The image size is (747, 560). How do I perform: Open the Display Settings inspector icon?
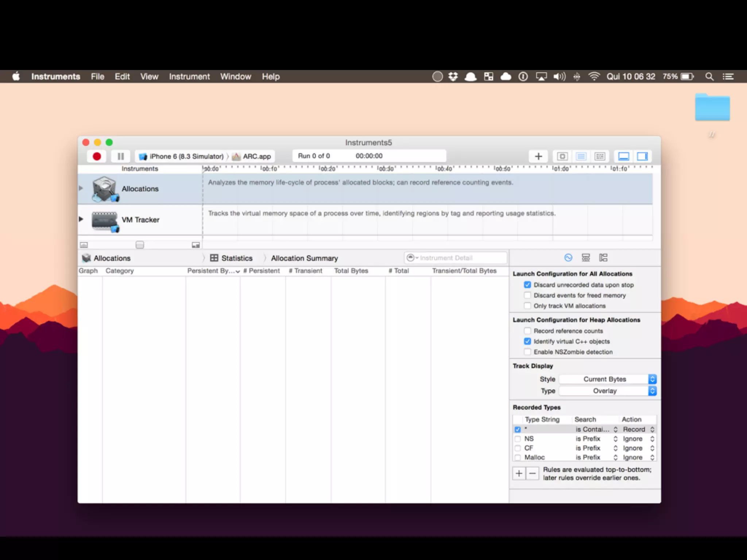tap(586, 258)
